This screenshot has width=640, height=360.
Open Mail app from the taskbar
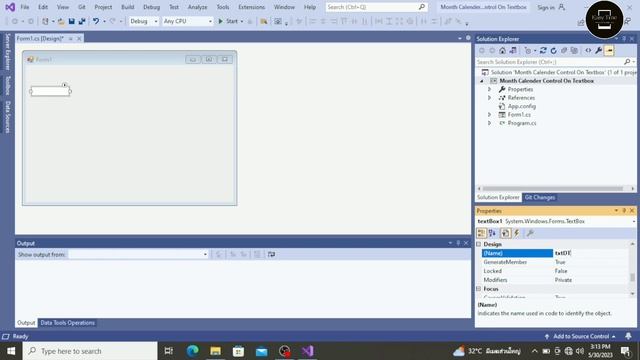tap(262, 351)
